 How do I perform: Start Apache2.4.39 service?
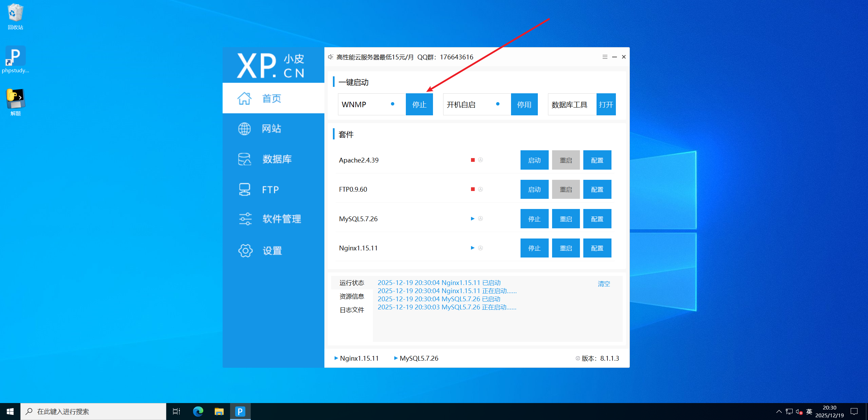pos(534,160)
